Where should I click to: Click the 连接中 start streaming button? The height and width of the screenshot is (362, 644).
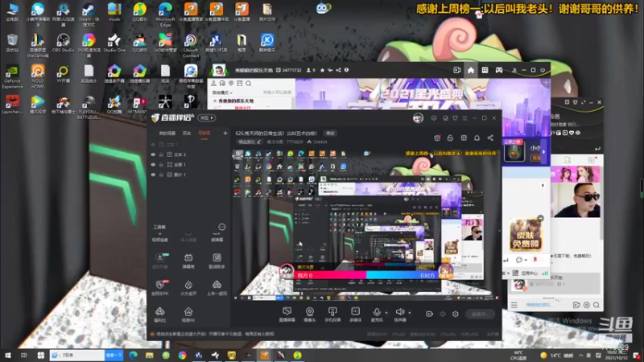(480, 314)
